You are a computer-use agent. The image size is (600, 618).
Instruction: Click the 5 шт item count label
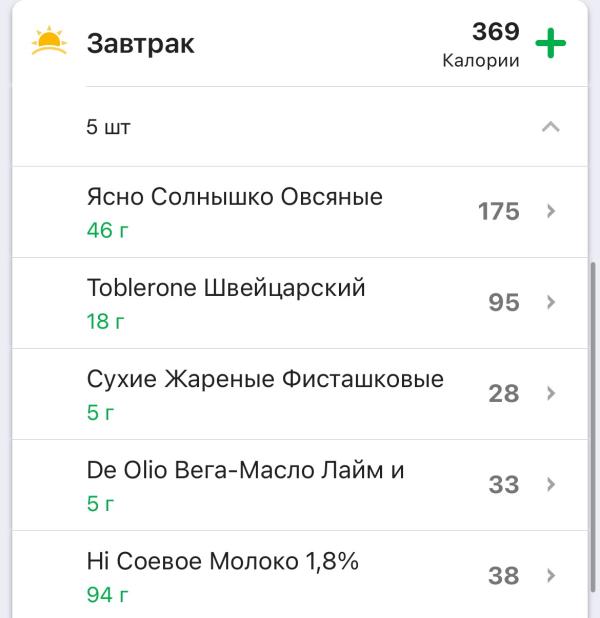108,127
